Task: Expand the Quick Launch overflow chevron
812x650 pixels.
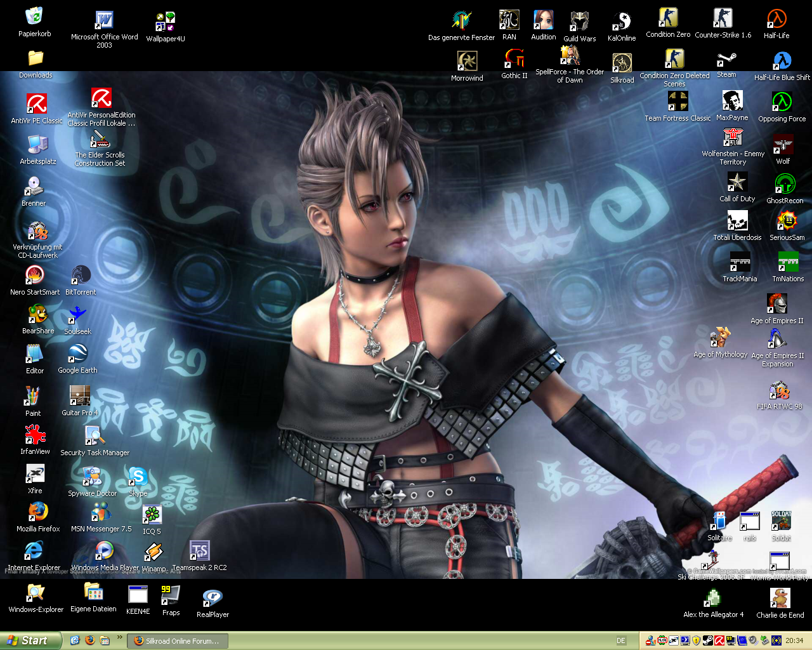Action: tap(119, 637)
